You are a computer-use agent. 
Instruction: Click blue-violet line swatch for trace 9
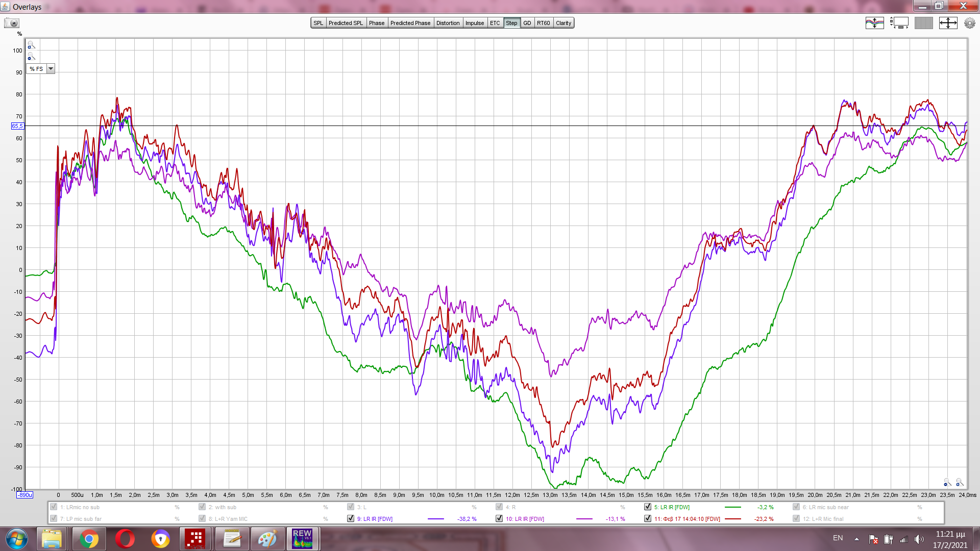click(435, 519)
